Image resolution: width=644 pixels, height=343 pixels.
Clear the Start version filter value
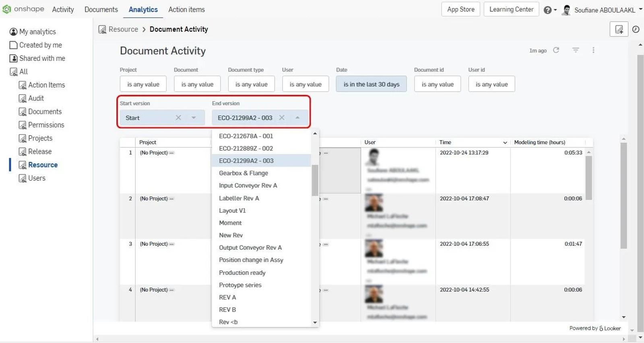tap(178, 118)
